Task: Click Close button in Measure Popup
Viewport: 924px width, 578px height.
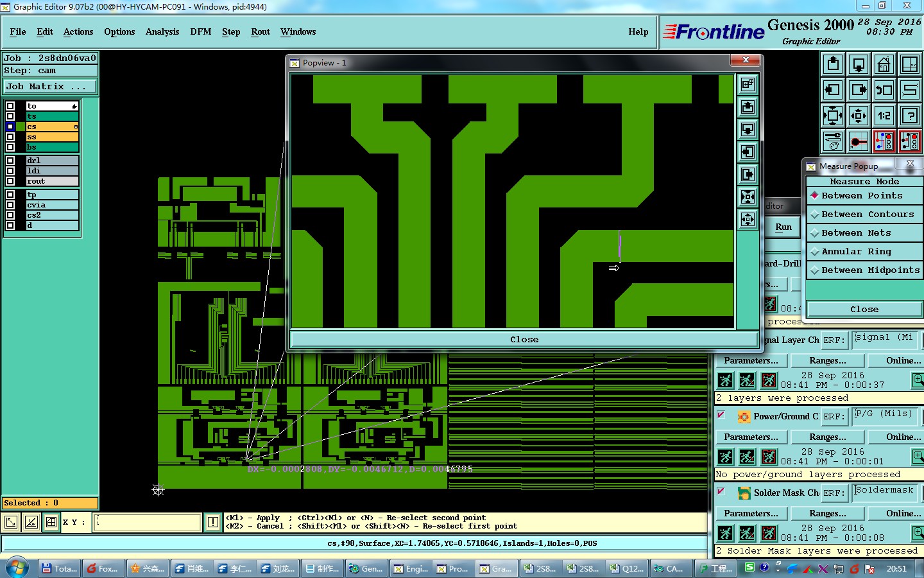Action: coord(864,309)
